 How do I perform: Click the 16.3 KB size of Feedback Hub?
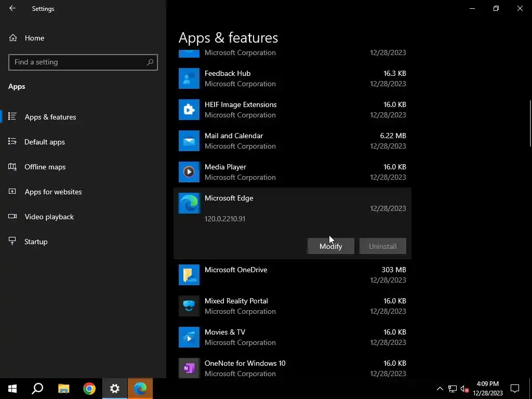[395, 73]
